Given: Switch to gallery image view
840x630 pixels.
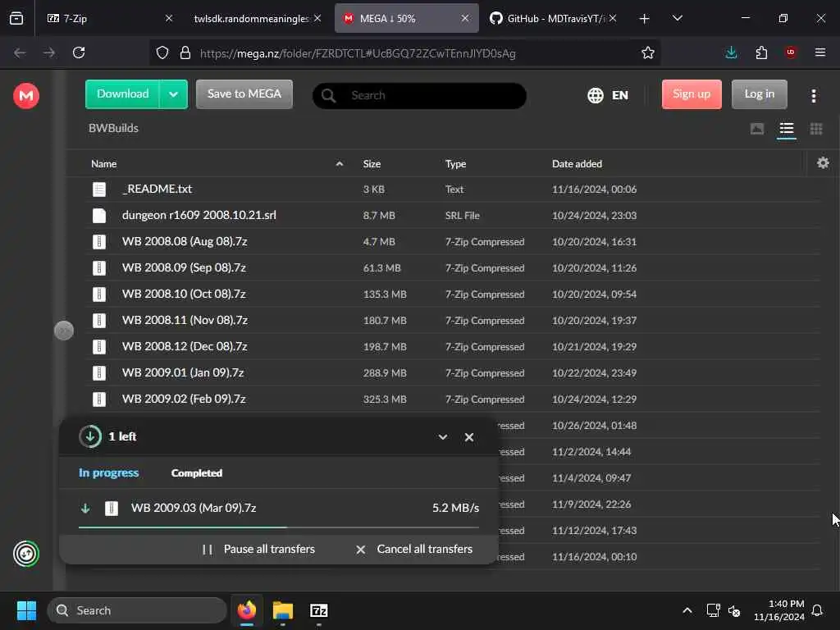Looking at the screenshot, I should (x=757, y=129).
